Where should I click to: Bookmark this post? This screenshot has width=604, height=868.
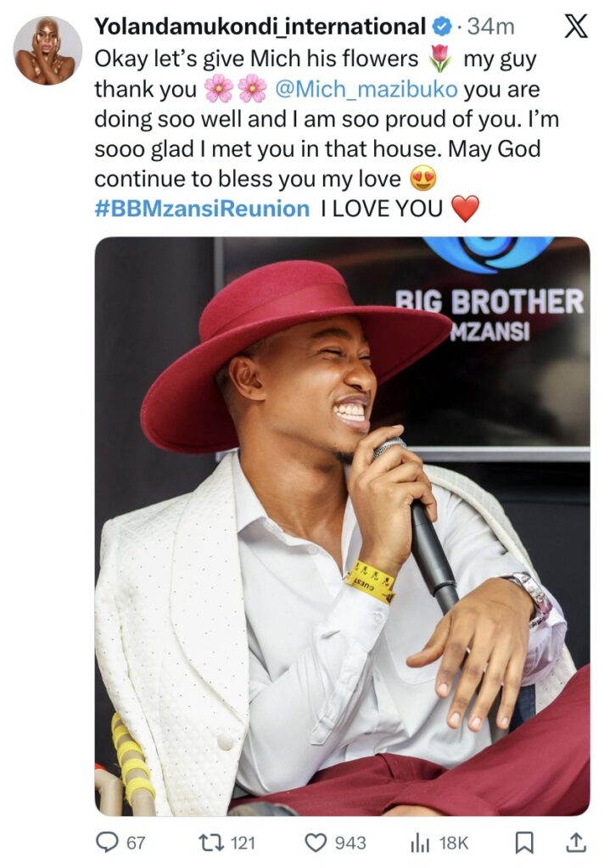tap(525, 842)
